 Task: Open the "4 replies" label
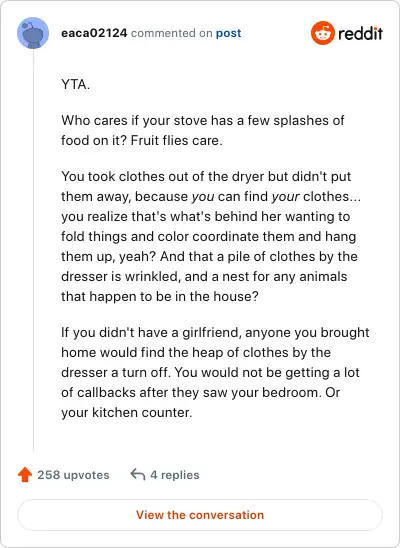(175, 475)
